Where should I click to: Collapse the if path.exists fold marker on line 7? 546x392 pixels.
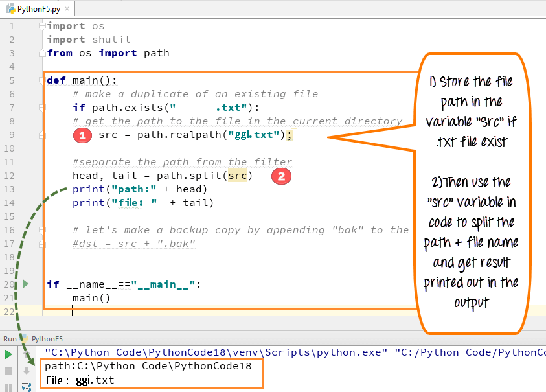tap(42, 108)
